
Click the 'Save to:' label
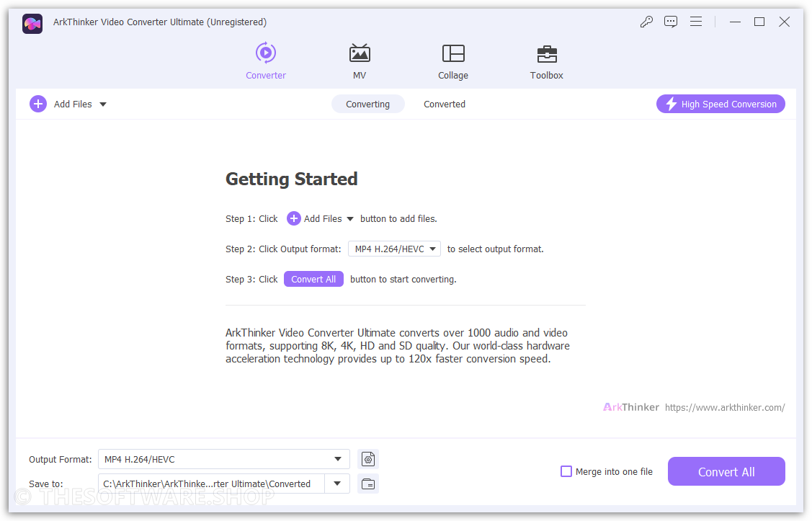coord(45,484)
